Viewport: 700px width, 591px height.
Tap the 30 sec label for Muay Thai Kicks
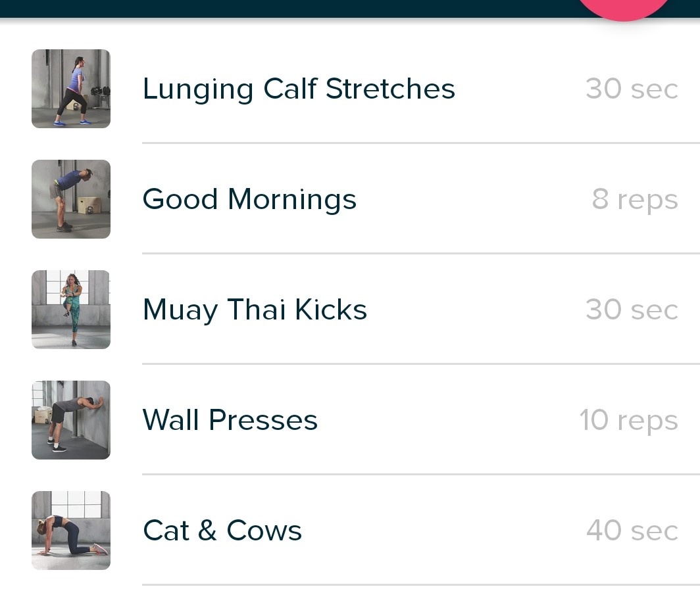coord(632,310)
